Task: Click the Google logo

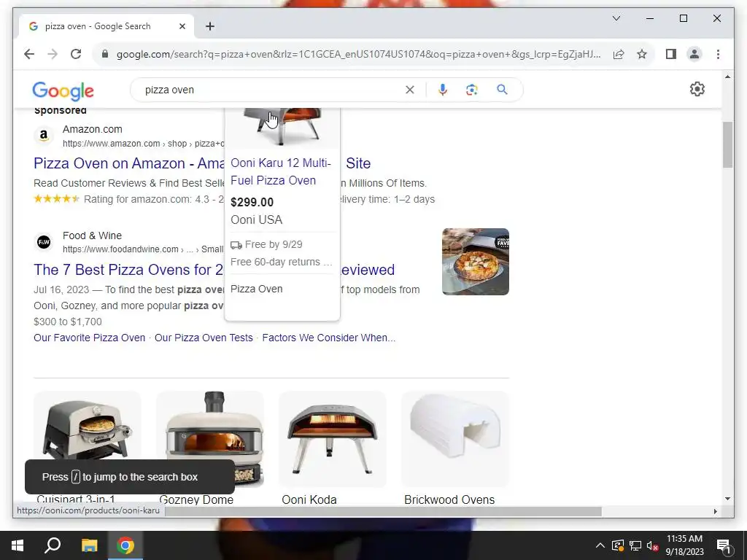Action: [63, 91]
